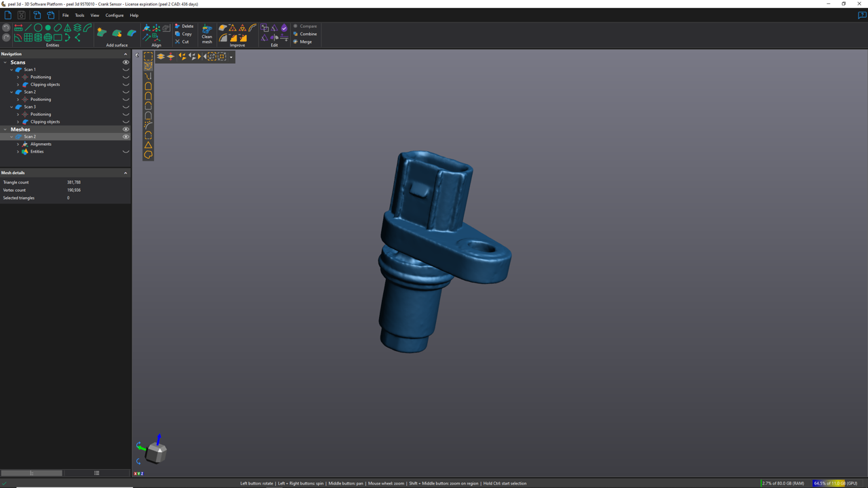Click the save disk icon

(x=22, y=15)
